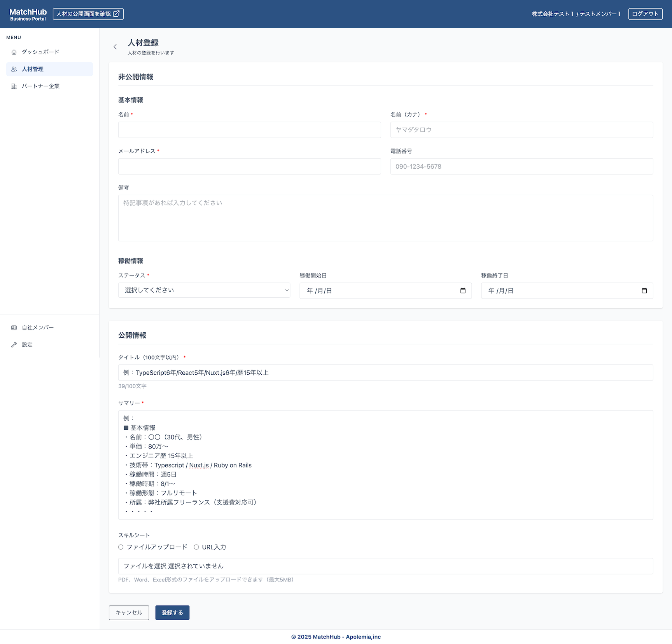Click the 登録する submit button
The width and height of the screenshot is (672, 644).
point(172,613)
